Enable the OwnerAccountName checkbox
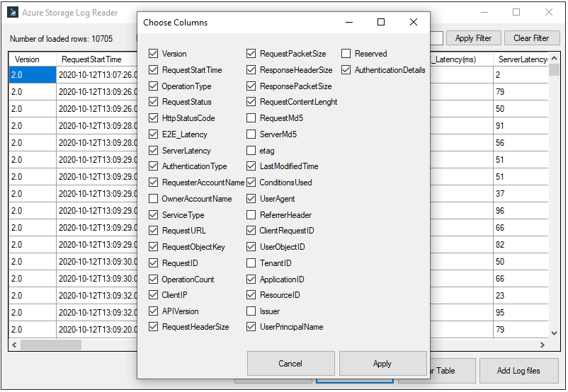Screen dimensions: 568x392 tap(153, 199)
